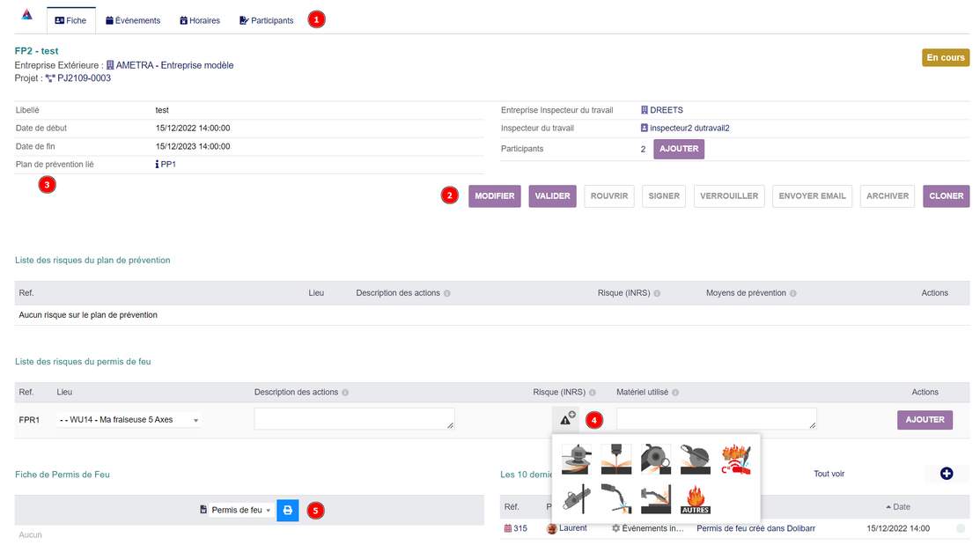The image size is (980, 545).
Task: Click the VERROUILLER button
Action: [x=729, y=196]
